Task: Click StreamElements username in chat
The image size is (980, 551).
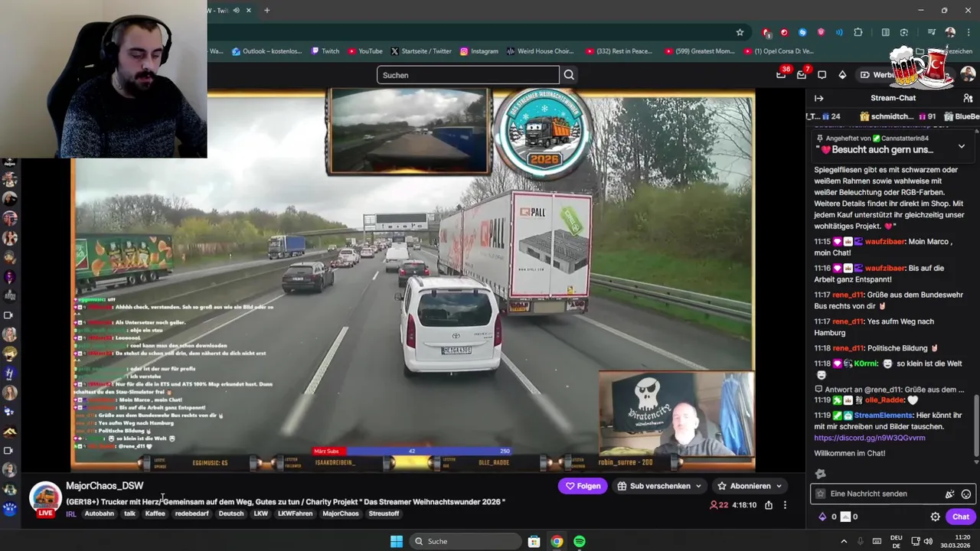Action: tap(883, 416)
